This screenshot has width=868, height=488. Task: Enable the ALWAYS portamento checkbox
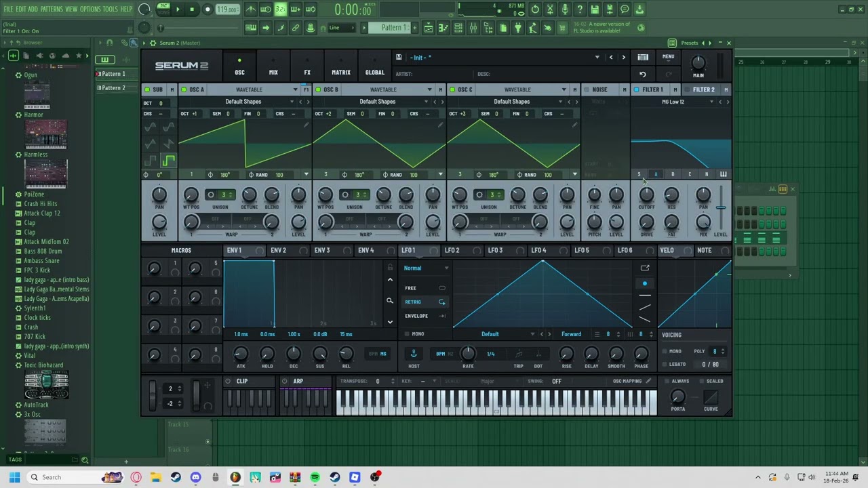coord(666,381)
